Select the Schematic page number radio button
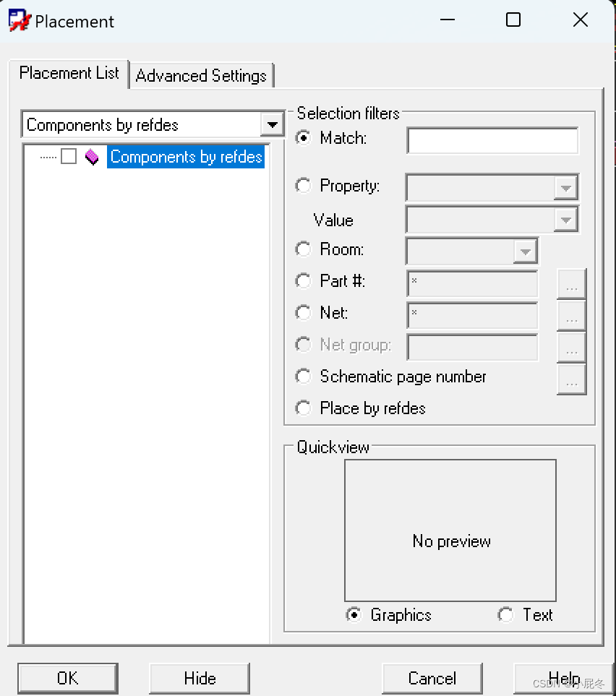 click(304, 377)
